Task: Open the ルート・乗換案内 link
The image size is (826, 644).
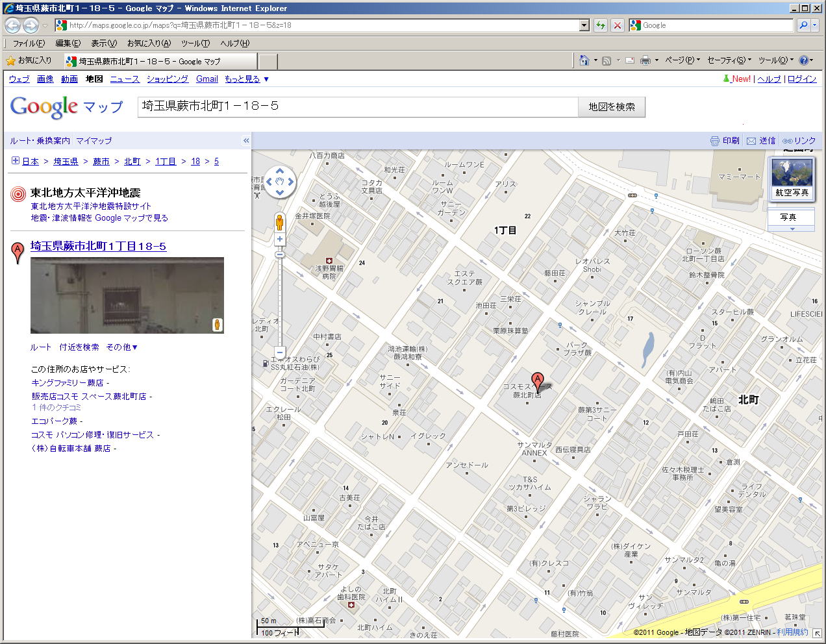Action: [x=40, y=141]
